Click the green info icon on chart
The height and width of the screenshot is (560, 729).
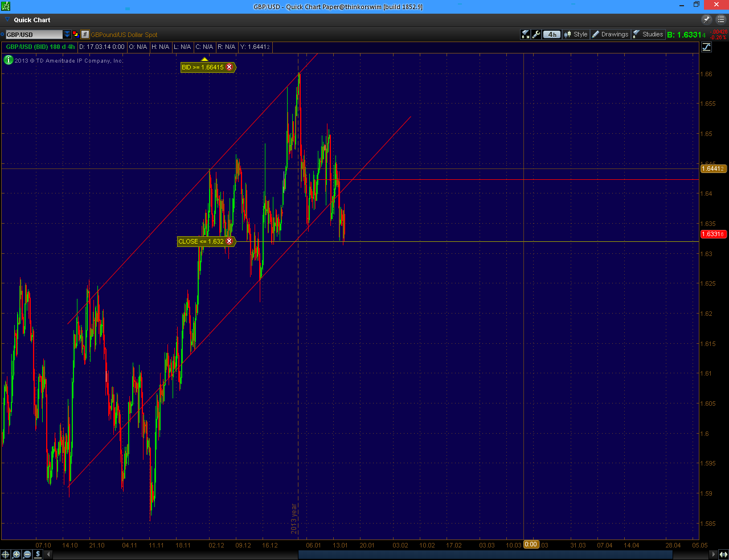(x=9, y=60)
